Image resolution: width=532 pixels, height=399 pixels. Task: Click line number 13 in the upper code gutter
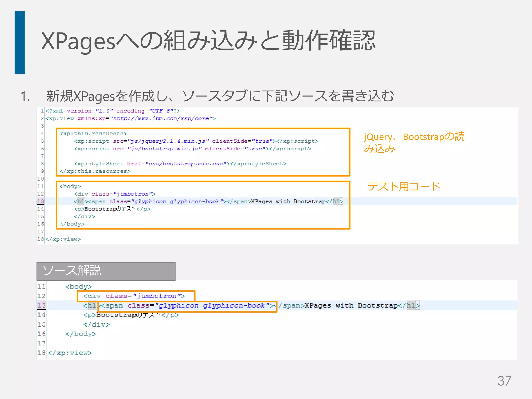41,201
